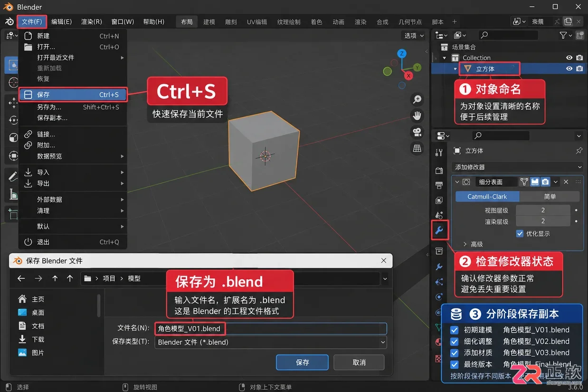Open the Scene properties tab icon
This screenshot has height=392, width=588.
[439, 215]
